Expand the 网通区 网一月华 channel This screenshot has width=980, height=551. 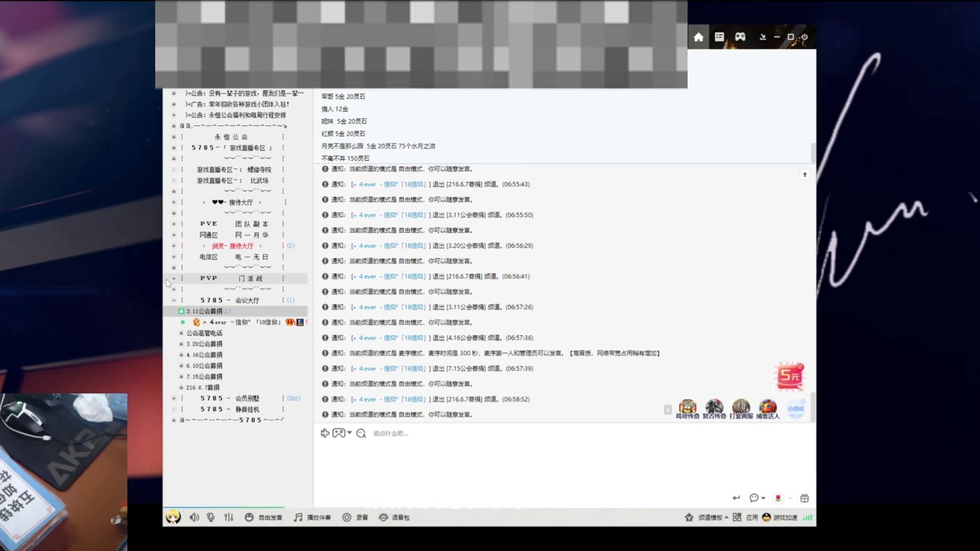[x=174, y=235]
